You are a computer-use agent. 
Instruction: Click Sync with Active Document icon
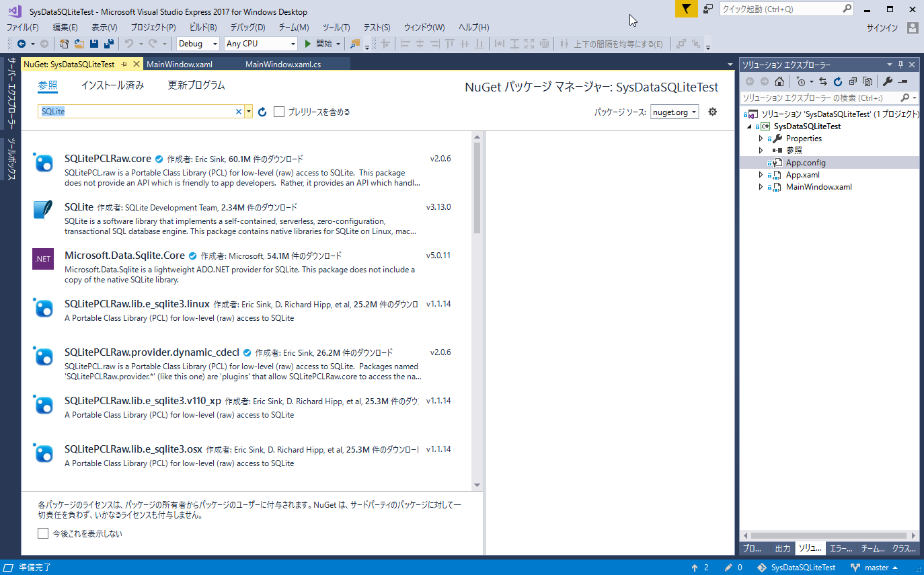pyautogui.click(x=823, y=81)
